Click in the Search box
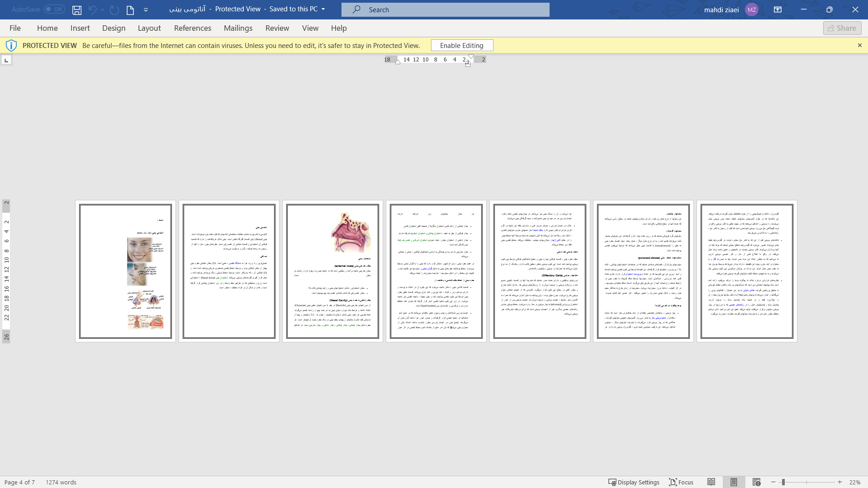The height and width of the screenshot is (488, 868). (446, 9)
